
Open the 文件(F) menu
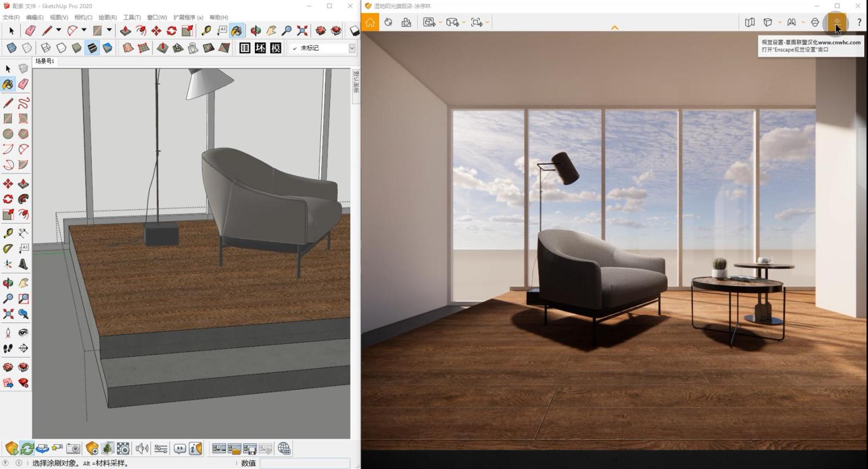coord(11,17)
